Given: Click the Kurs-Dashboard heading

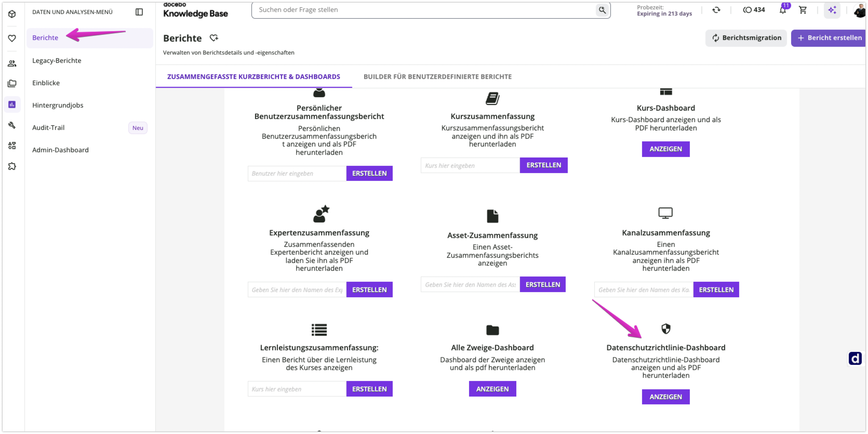Looking at the screenshot, I should 665,108.
